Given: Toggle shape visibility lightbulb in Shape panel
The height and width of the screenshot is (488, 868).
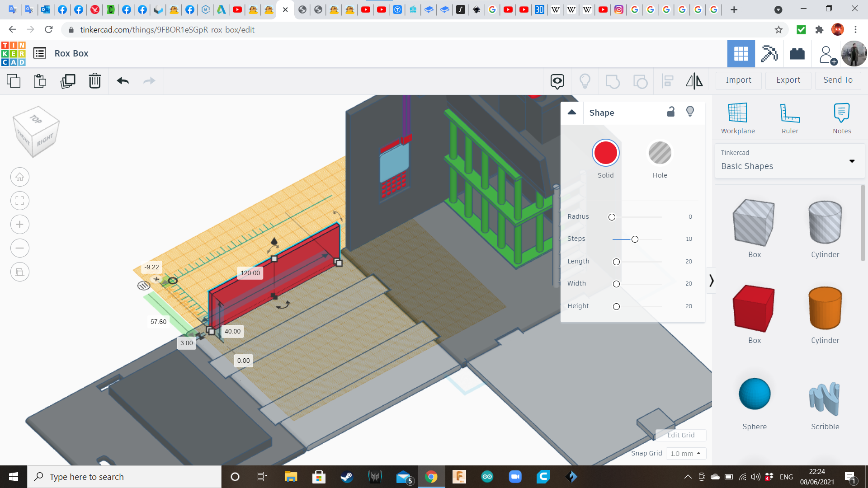Looking at the screenshot, I should click(x=690, y=112).
